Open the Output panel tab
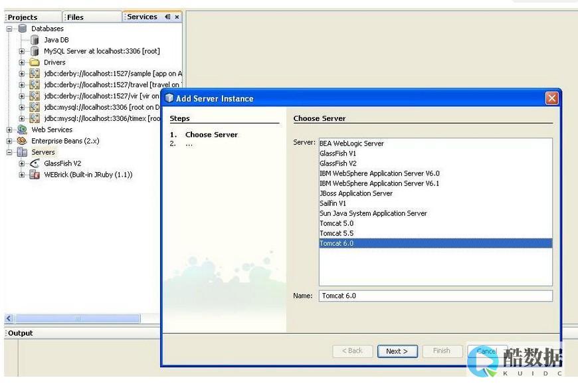The image size is (578, 392). (x=21, y=333)
